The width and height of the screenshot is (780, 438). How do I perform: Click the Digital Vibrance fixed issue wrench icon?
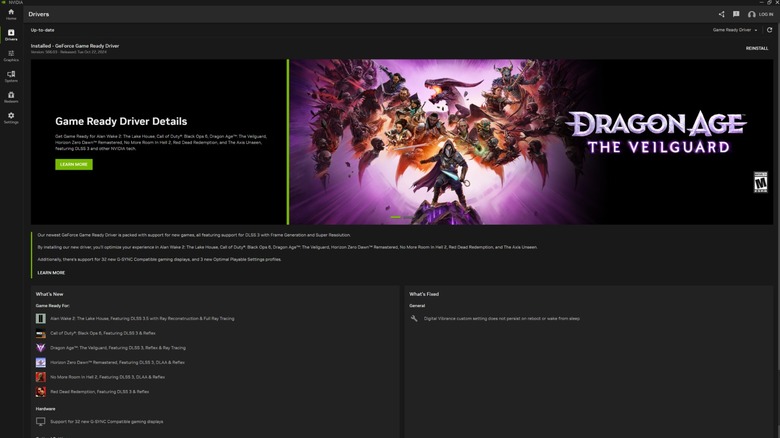pyautogui.click(x=414, y=318)
